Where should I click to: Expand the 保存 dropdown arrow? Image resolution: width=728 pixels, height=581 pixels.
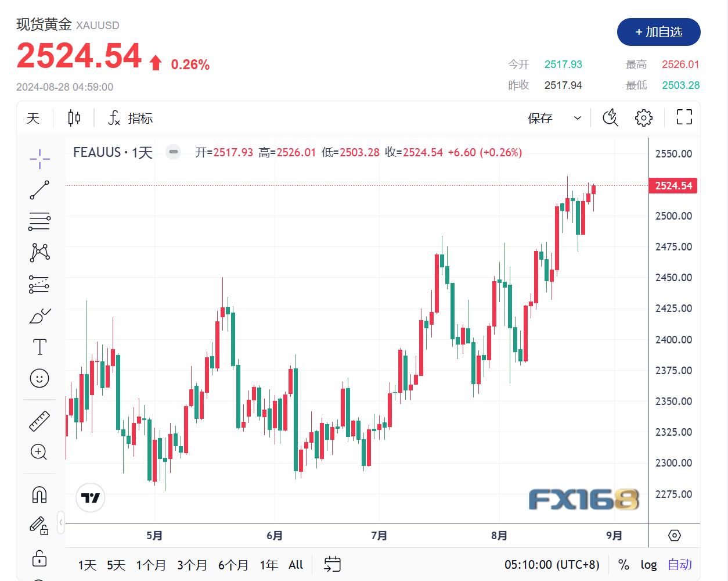click(x=577, y=118)
